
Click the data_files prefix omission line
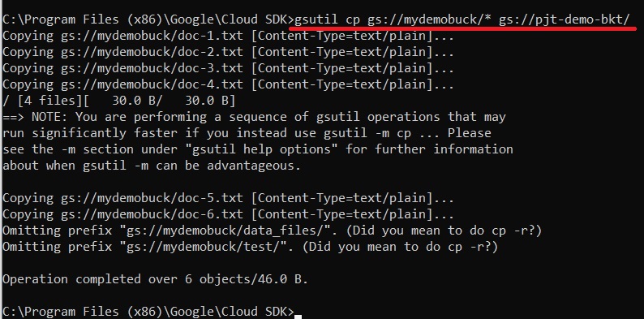272,231
